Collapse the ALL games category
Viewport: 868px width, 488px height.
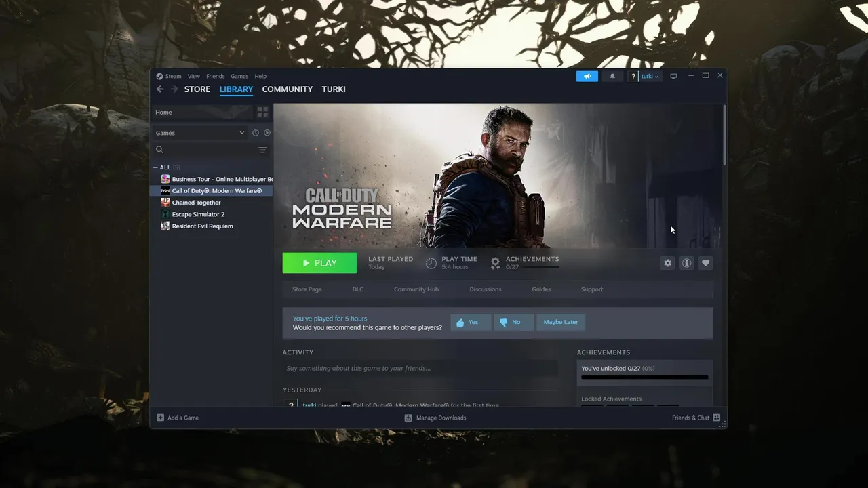point(155,167)
